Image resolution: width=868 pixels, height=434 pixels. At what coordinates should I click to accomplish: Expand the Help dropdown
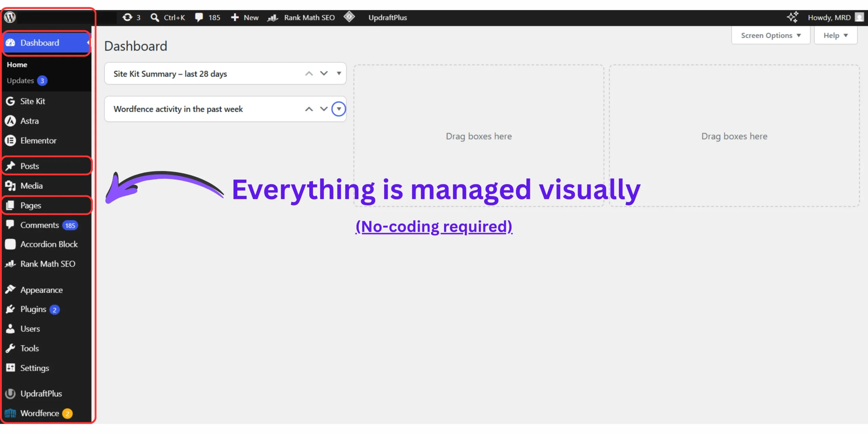coord(836,35)
